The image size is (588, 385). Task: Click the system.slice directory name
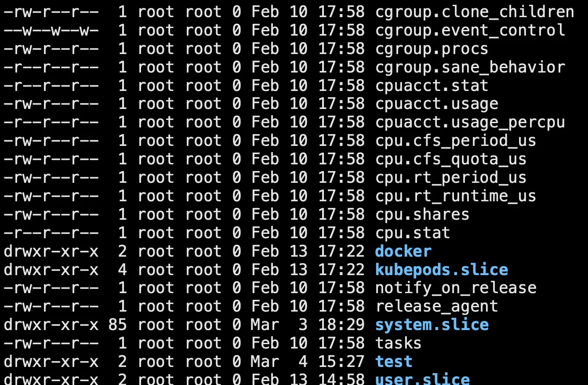pos(432,325)
